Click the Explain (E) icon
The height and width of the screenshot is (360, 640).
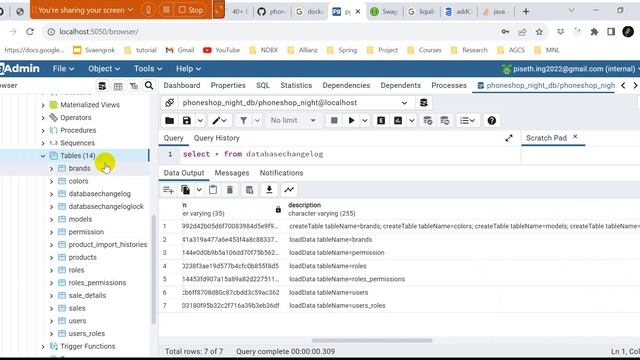381,120
